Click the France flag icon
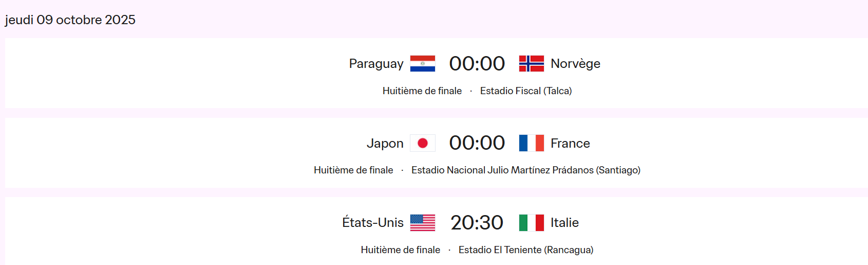 (531, 143)
